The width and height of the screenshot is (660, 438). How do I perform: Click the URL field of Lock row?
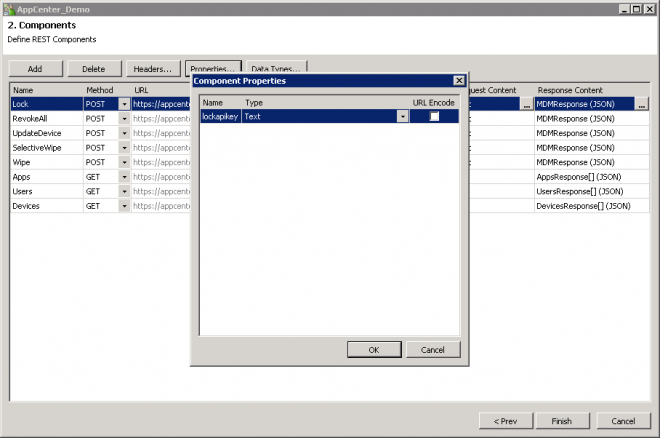(161, 104)
